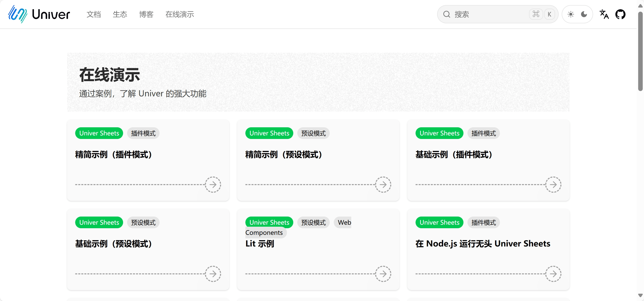This screenshot has height=301, width=644.
Task: Click the ⌘ shortcut key badge
Action: [536, 14]
